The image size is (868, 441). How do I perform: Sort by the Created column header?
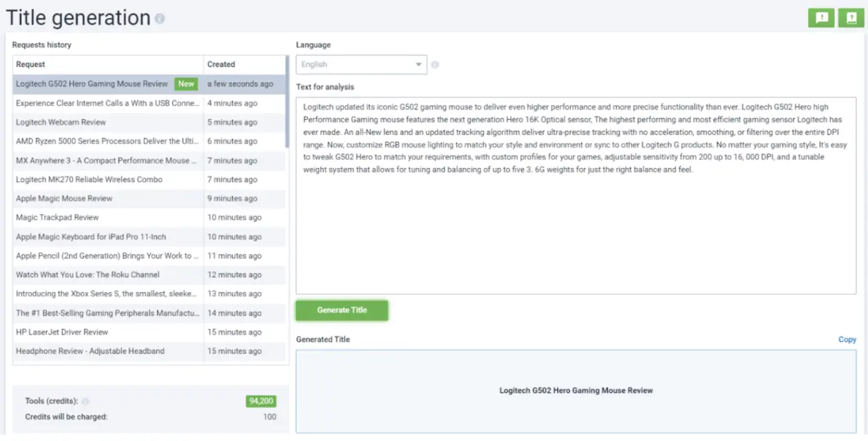click(x=244, y=65)
